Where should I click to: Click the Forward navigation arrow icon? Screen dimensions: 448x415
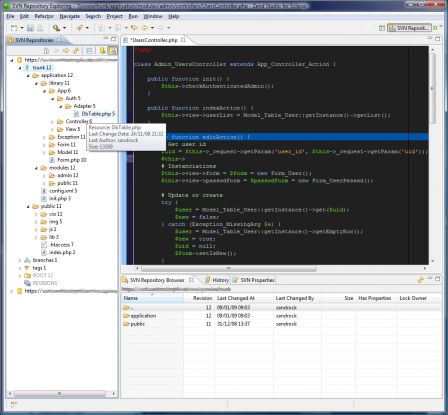click(x=161, y=28)
